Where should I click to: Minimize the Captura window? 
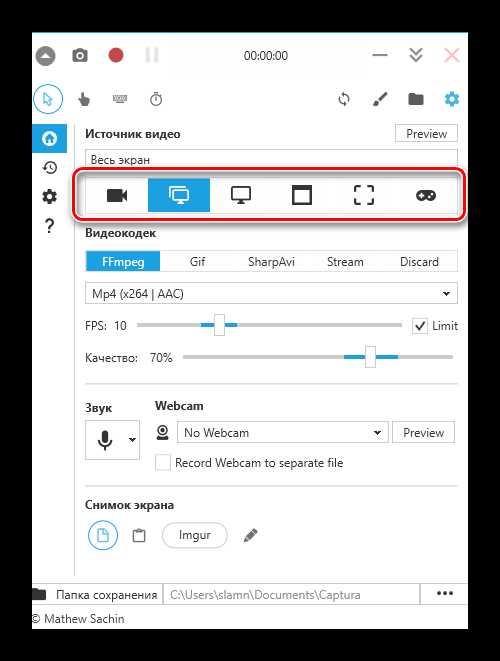click(380, 55)
